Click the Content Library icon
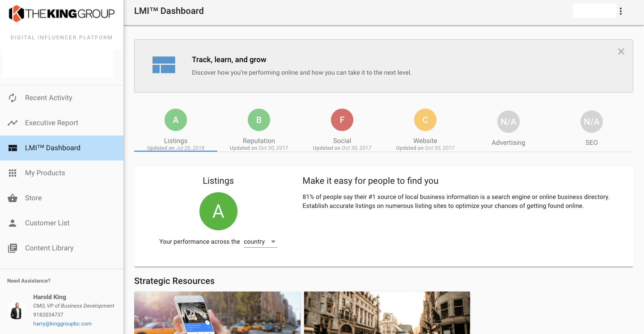The height and width of the screenshot is (334, 644). (13, 248)
